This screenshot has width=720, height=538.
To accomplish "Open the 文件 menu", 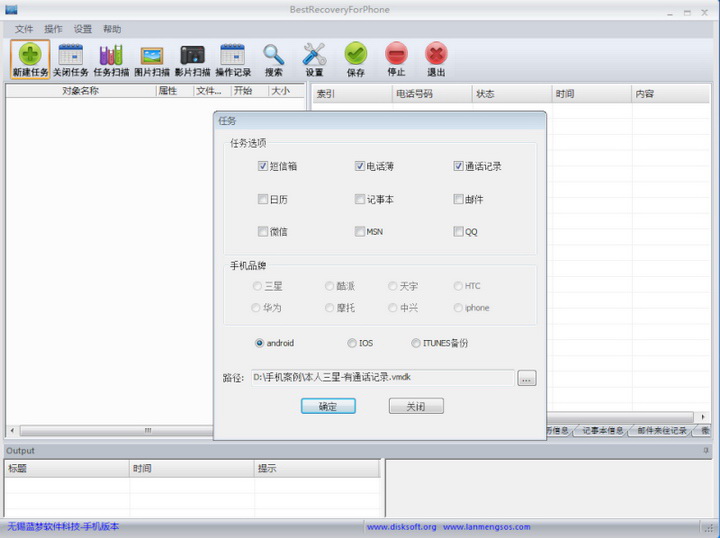I will tap(24, 29).
